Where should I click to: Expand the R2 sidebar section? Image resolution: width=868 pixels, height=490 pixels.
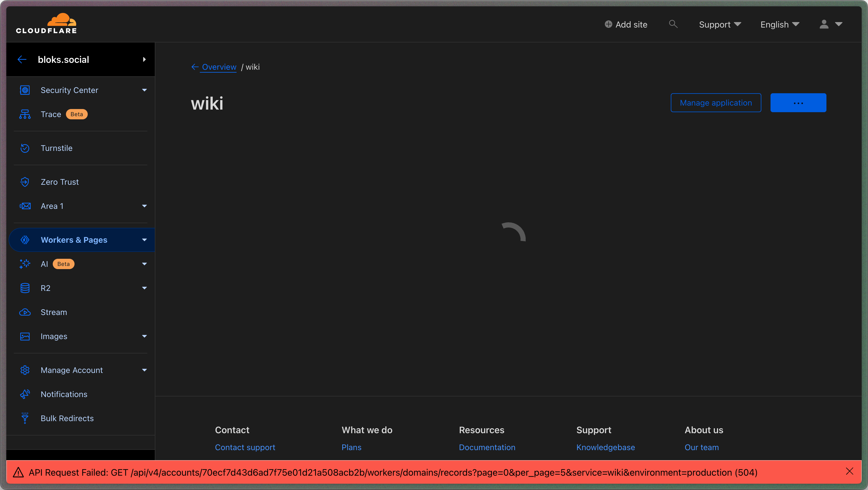point(144,288)
